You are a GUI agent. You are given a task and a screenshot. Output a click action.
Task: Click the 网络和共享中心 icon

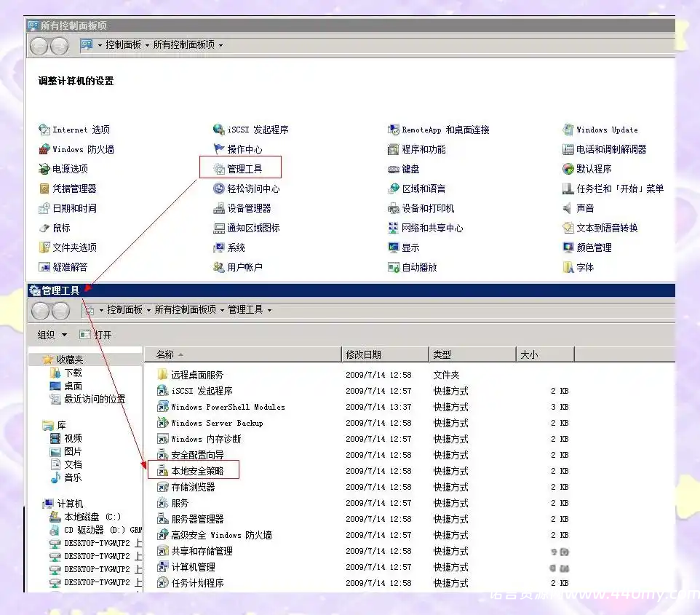click(x=394, y=229)
